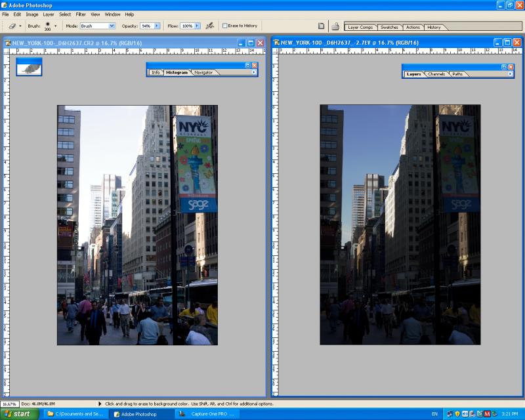
Task: Click the Doc: 46.8M/46.8M status text
Action: click(38, 404)
